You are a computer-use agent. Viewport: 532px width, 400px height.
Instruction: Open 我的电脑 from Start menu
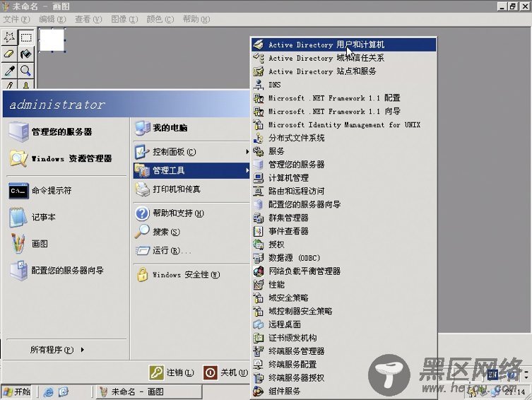[191, 128]
